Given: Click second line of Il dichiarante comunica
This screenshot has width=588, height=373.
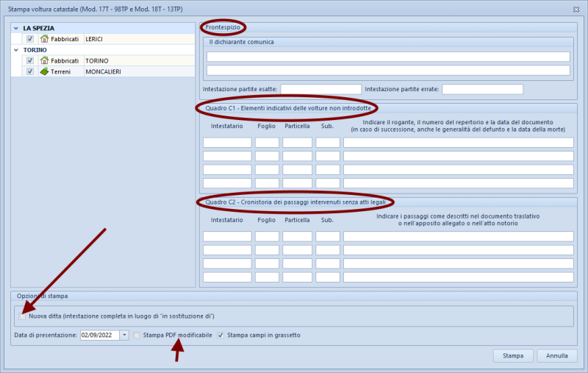Looking at the screenshot, I should (x=388, y=70).
